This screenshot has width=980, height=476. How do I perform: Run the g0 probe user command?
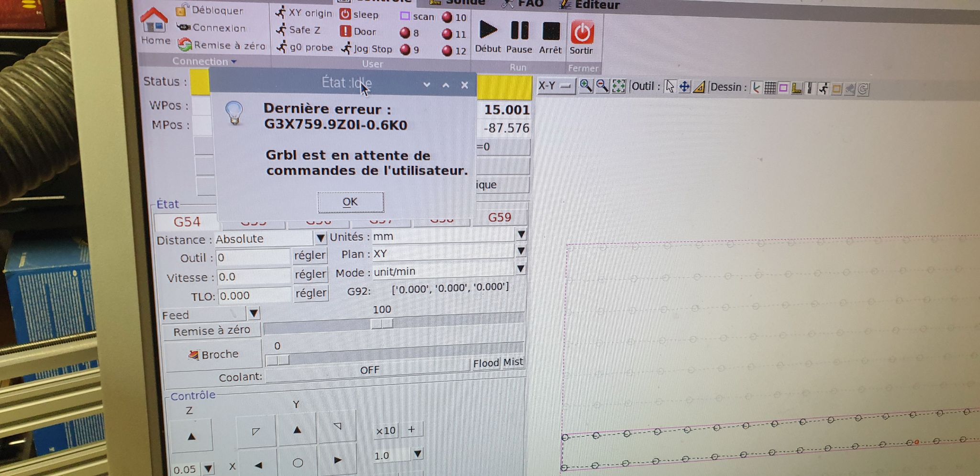tap(305, 47)
